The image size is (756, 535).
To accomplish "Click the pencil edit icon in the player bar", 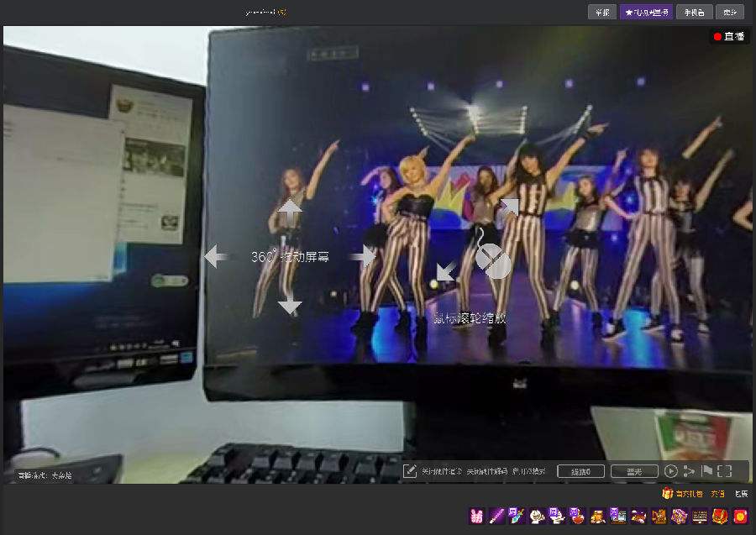I will coord(409,471).
